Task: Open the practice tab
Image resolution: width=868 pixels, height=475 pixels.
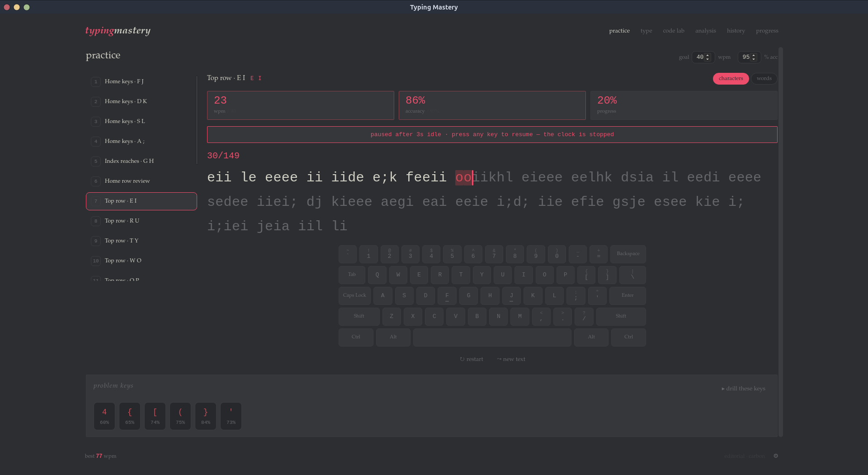Action: pos(619,31)
